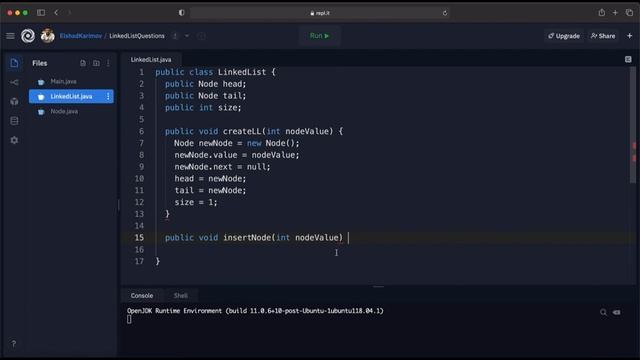The image size is (640, 360).
Task: Click the console and editor divider handle
Action: tap(378, 287)
